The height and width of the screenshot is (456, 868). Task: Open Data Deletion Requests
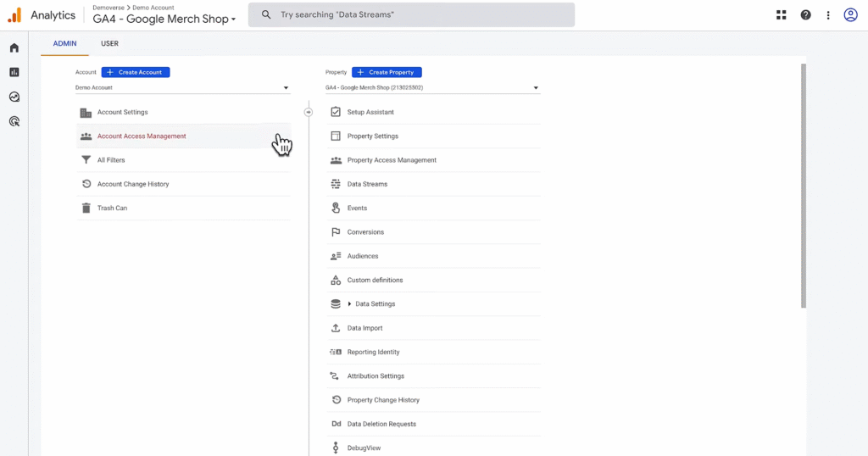point(433,424)
